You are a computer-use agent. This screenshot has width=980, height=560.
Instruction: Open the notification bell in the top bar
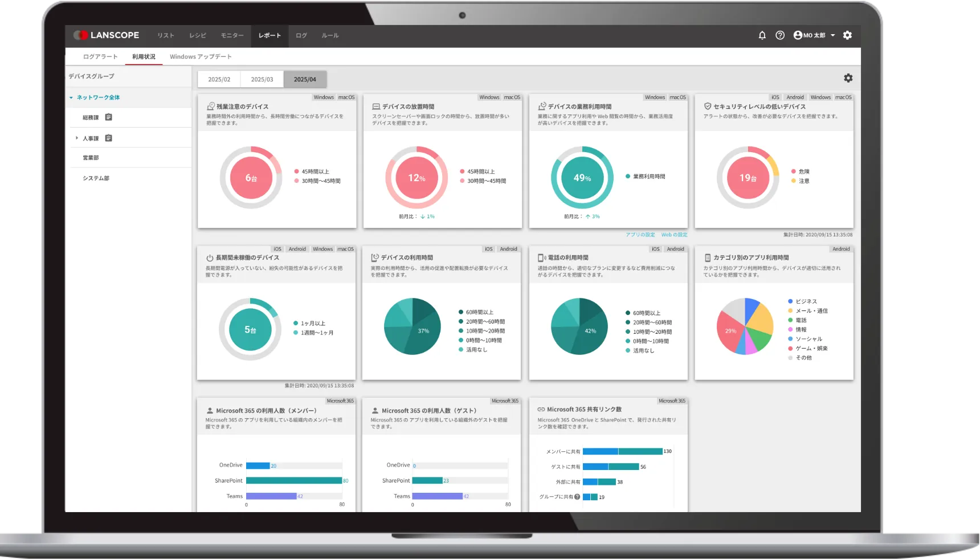coord(762,35)
